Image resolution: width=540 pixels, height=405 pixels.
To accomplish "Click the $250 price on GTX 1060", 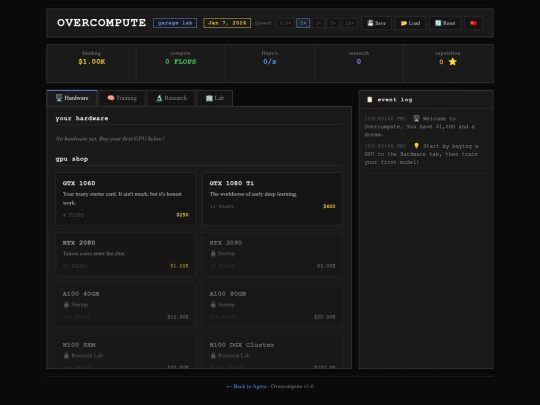I will point(183,215).
